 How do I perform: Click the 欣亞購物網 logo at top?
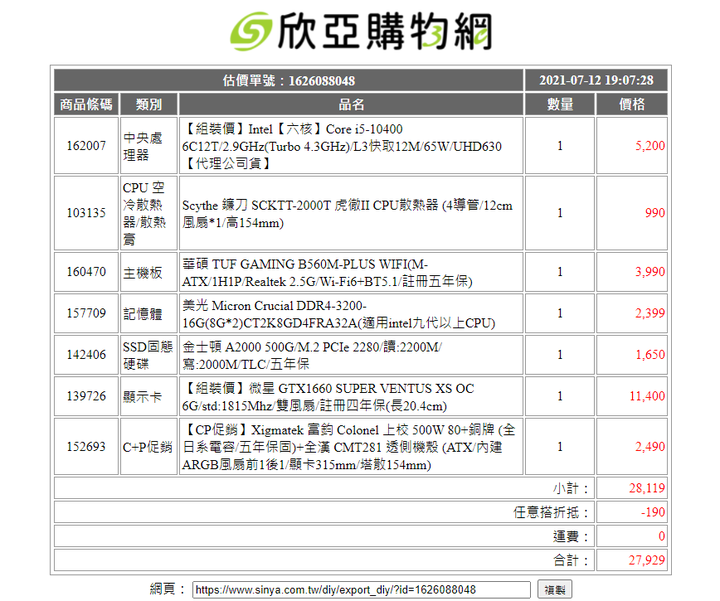(x=361, y=31)
